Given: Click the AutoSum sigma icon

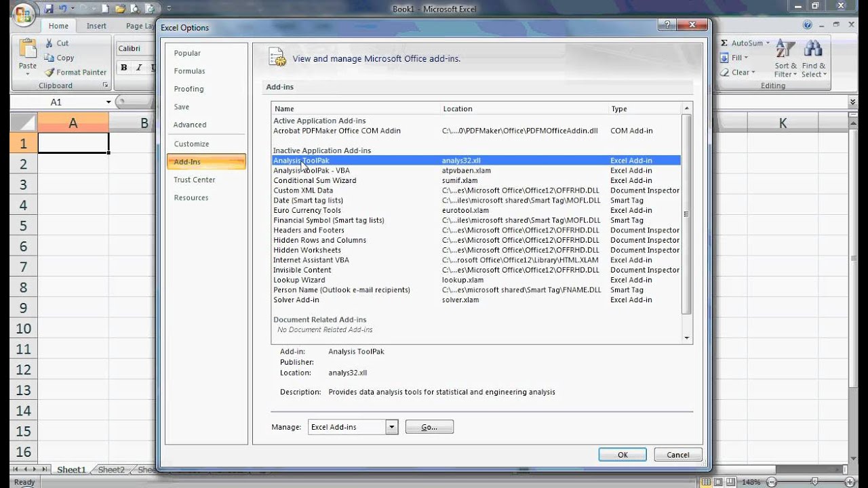Looking at the screenshot, I should (724, 43).
